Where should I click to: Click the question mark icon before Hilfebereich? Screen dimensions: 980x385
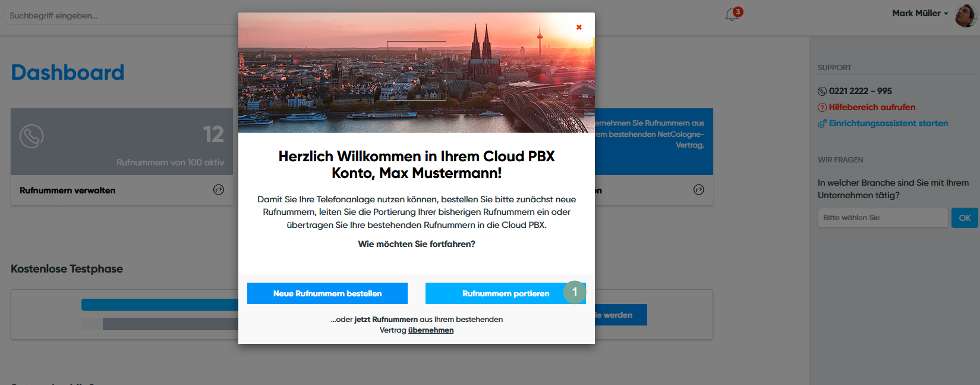click(822, 108)
